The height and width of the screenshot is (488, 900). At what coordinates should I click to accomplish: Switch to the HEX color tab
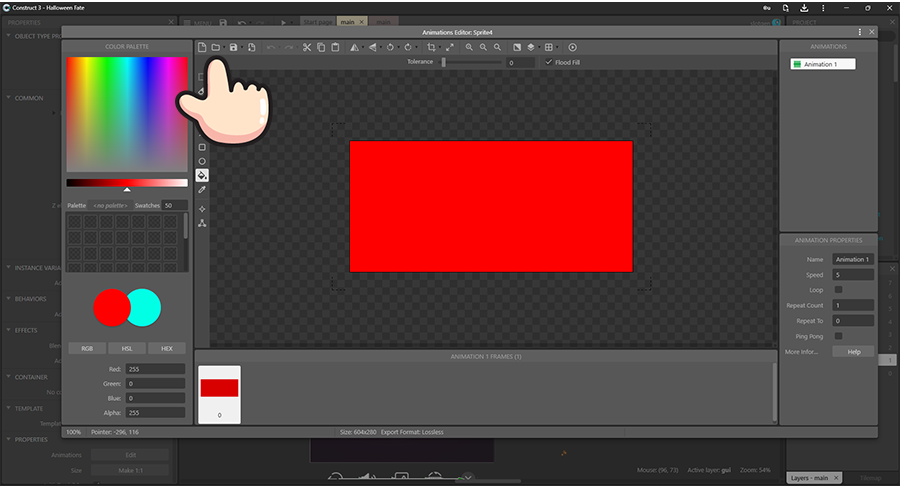166,349
